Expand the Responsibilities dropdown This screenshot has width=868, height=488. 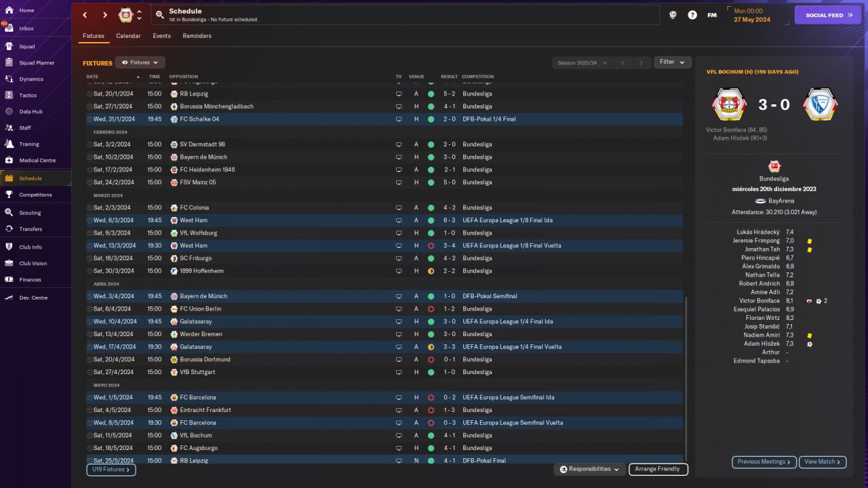tap(589, 469)
